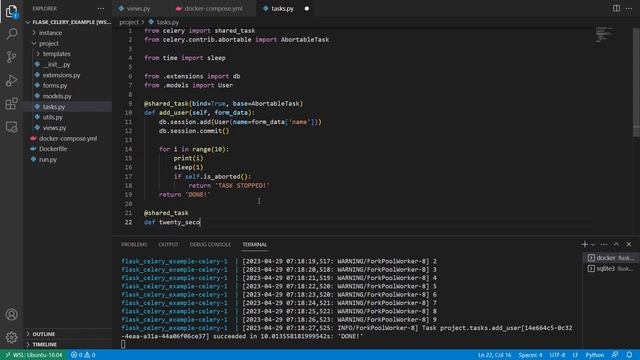640x360 pixels.
Task: Click the Ln 22, Col 16 status entry
Action: (x=494, y=355)
